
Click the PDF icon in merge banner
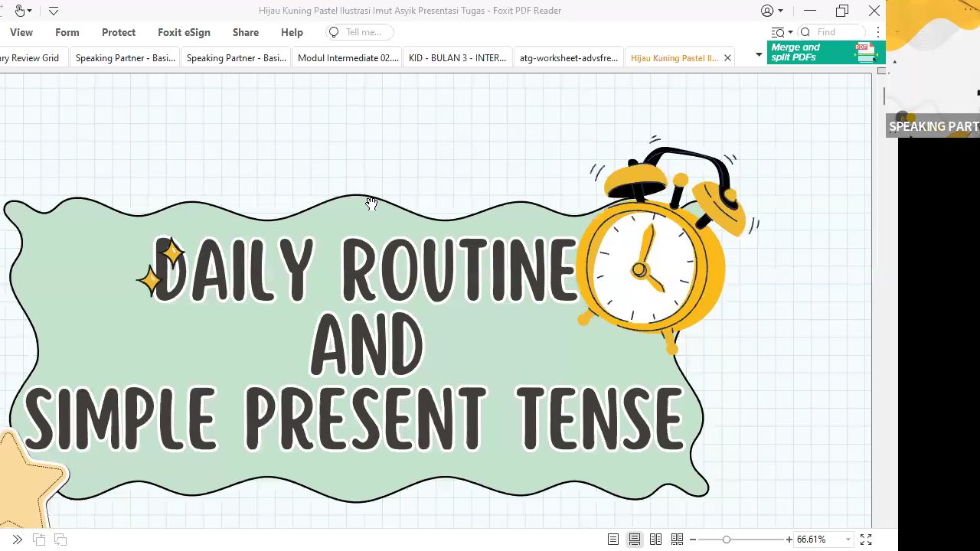[x=865, y=52]
